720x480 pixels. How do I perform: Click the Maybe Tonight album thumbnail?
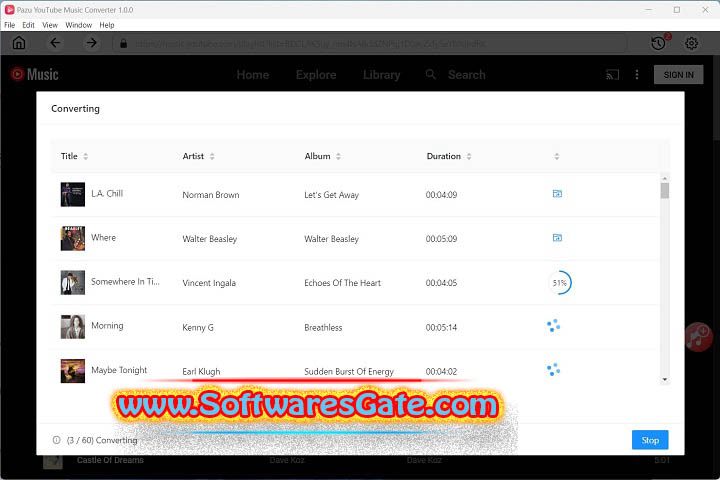click(73, 371)
